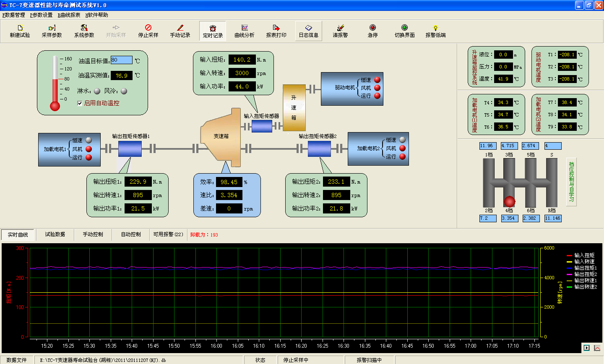Click the 驱动电机 恒速 indicator light
The image size is (604, 364).
pyautogui.click(x=377, y=80)
